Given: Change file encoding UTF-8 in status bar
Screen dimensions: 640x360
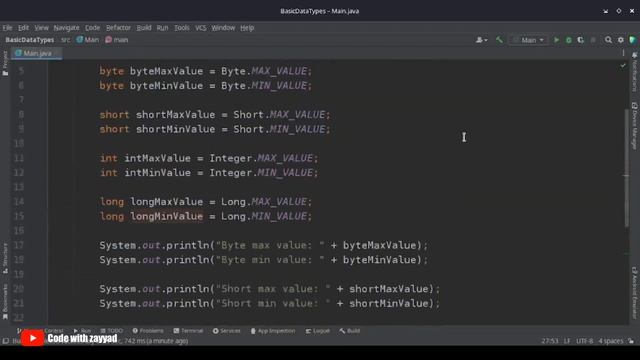Looking at the screenshot, I should click(x=584, y=341).
